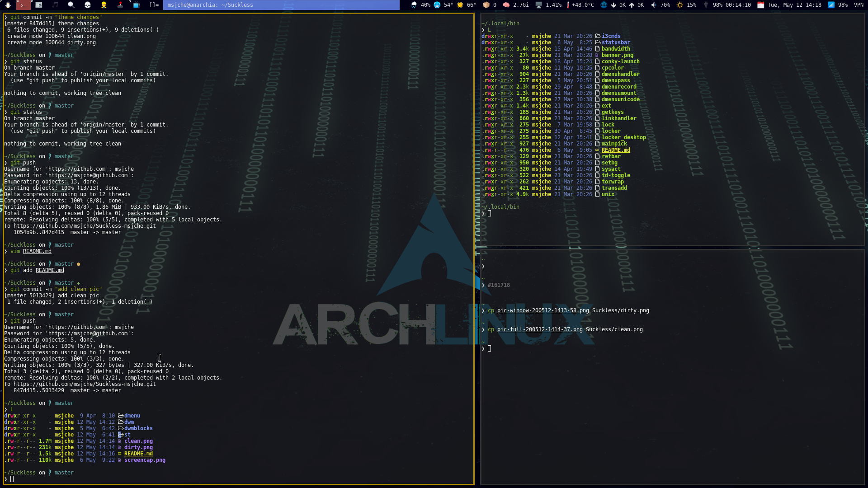This screenshot has width=868, height=488.
Task: Select the TV workspace tag
Action: 136,5
